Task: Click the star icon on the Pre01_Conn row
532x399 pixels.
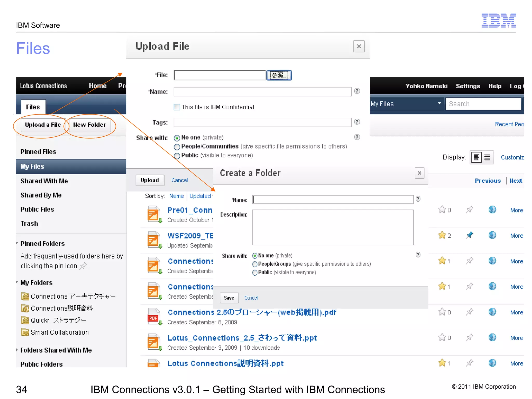Action: (442, 209)
